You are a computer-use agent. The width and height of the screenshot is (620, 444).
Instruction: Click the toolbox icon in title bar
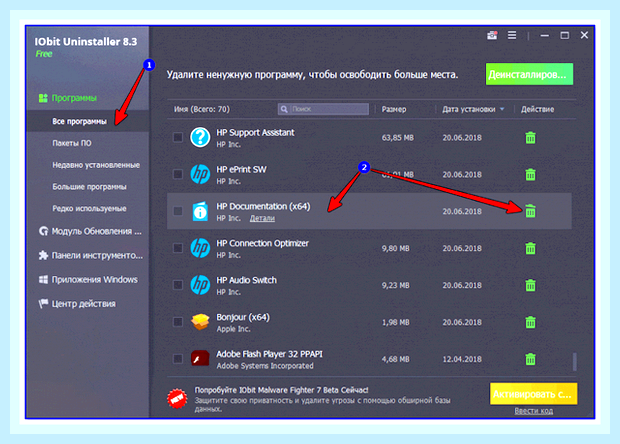click(492, 35)
